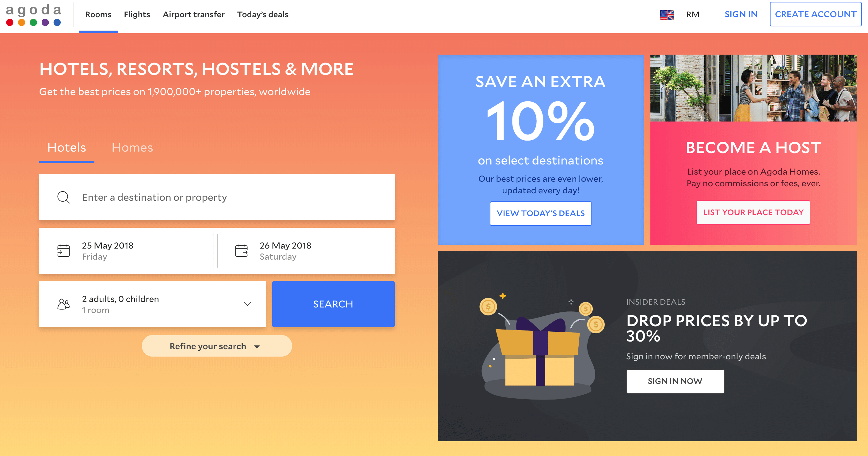Open the RM currency selector
Screen dimensions: 868x456
pos(693,14)
